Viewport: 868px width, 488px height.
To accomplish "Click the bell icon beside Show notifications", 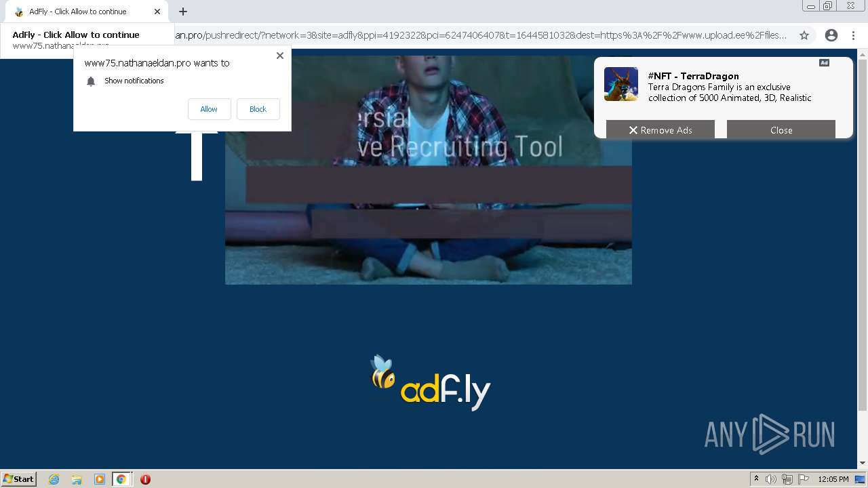I will [x=91, y=81].
